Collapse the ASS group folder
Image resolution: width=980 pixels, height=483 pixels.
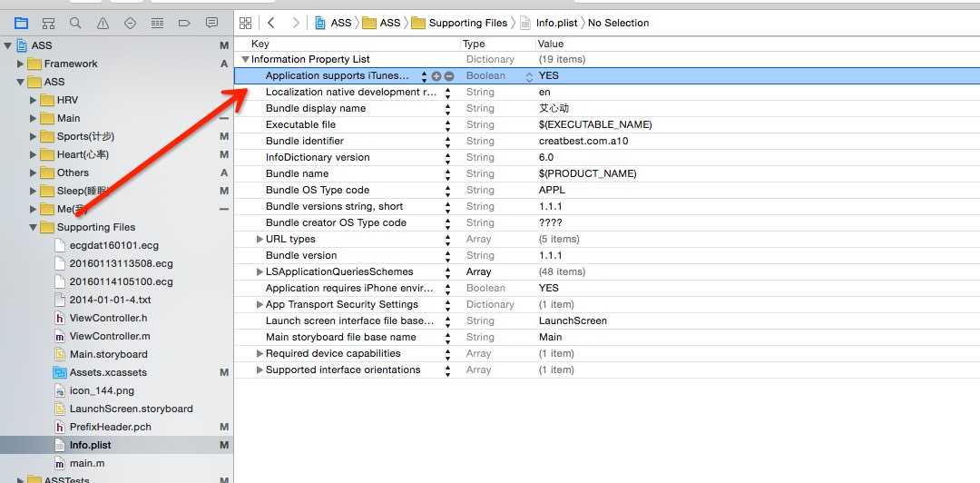pos(21,82)
